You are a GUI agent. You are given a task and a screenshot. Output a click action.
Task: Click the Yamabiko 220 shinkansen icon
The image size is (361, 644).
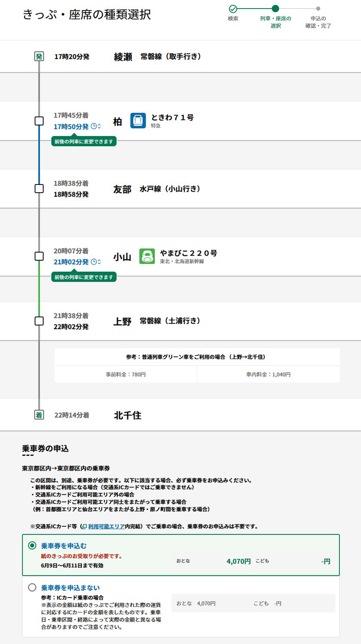[x=147, y=256]
